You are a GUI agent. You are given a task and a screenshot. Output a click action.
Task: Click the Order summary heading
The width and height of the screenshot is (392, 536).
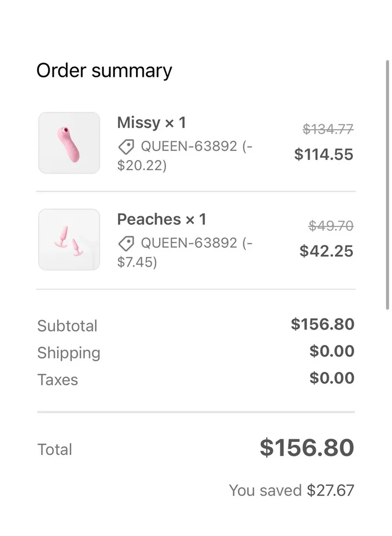tap(104, 71)
